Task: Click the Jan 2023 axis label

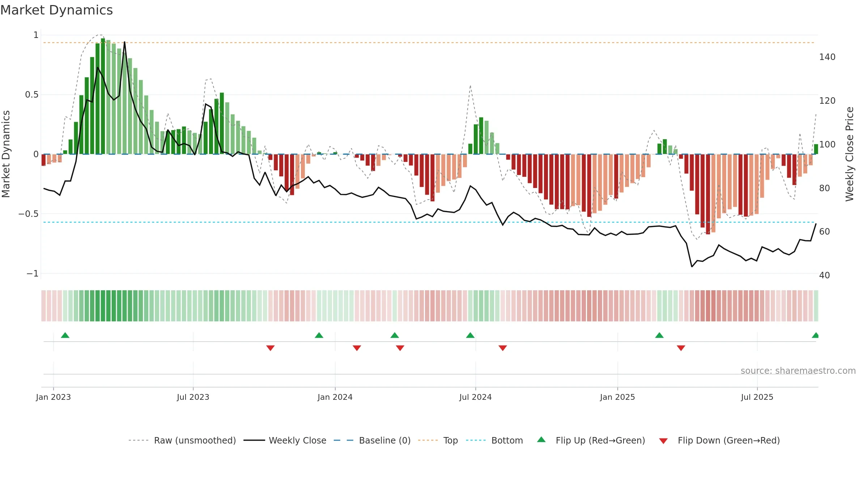Action: [54, 397]
